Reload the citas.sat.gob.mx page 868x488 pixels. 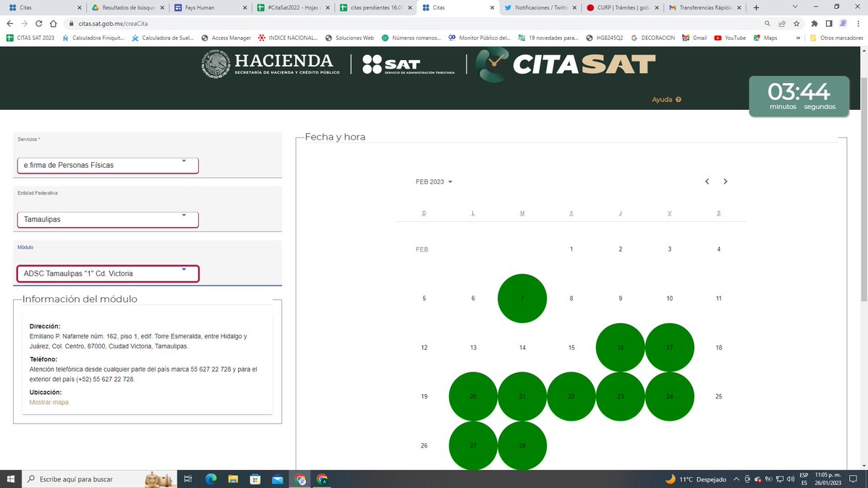[x=38, y=23]
